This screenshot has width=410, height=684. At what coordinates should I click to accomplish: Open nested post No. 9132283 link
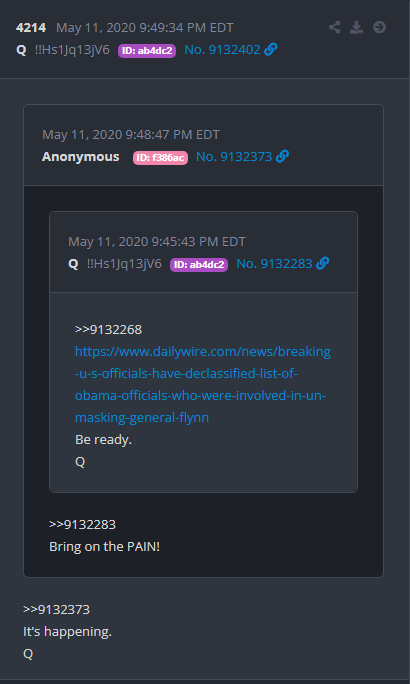[274, 263]
